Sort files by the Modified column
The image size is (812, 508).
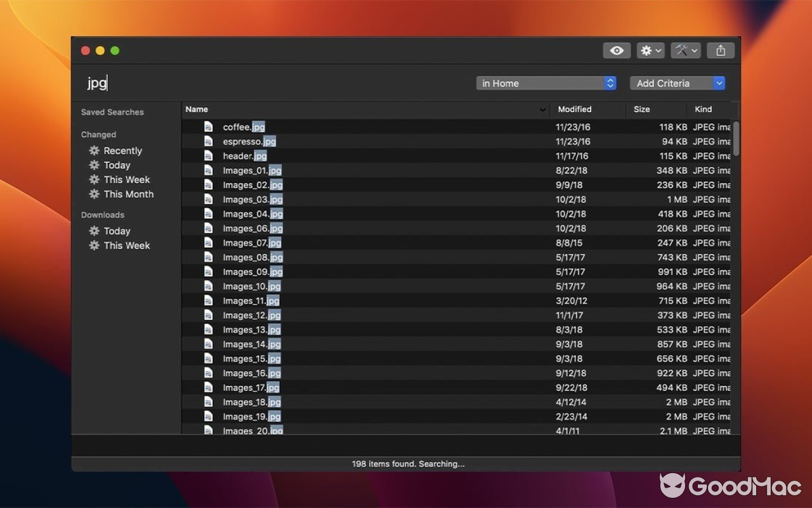click(x=574, y=109)
